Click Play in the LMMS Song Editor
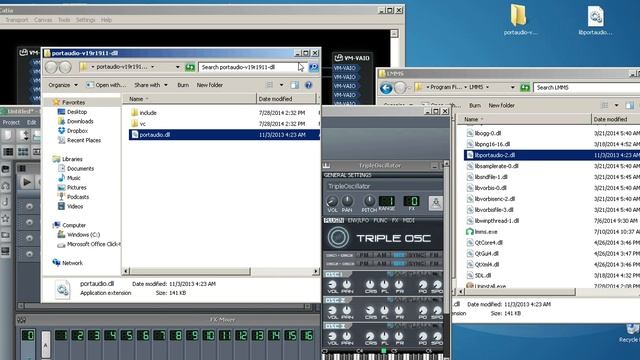This screenshot has height=360, width=640. pyautogui.click(x=27, y=182)
